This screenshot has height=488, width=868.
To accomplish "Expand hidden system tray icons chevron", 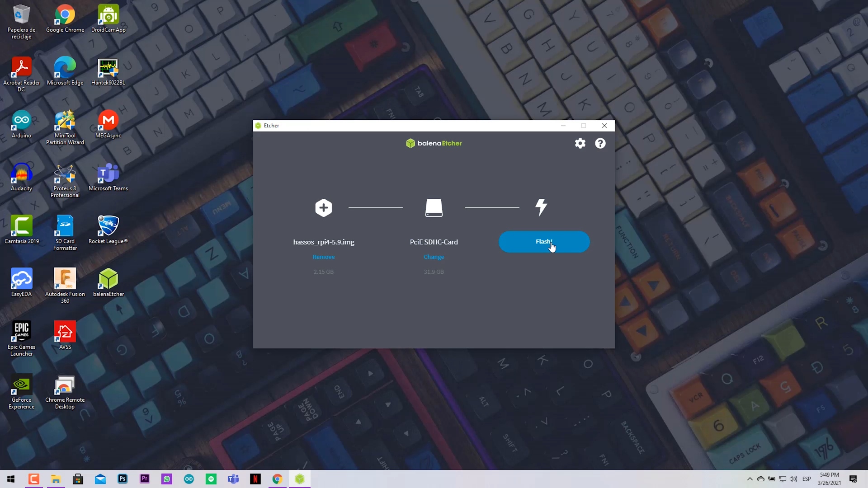I will (x=750, y=479).
